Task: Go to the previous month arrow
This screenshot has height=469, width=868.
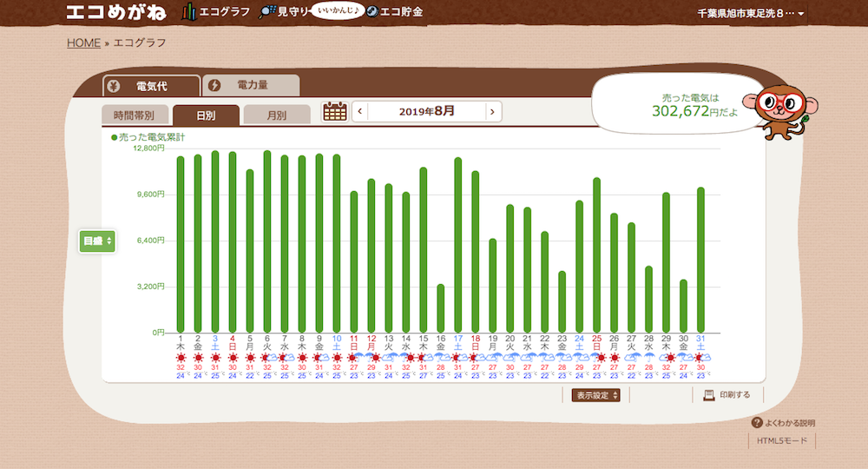Action: (360, 112)
